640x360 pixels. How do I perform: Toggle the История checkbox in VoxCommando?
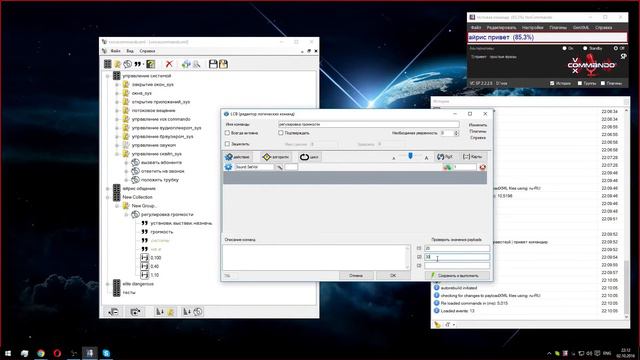pos(552,83)
